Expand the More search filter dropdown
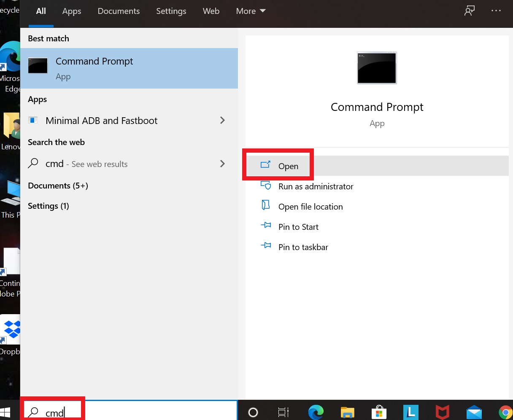This screenshot has height=420, width=513. coord(251,11)
